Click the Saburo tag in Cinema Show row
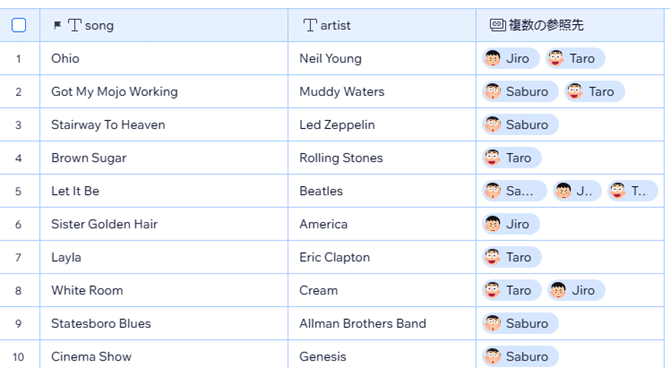This screenshot has height=368, width=670. [520, 356]
